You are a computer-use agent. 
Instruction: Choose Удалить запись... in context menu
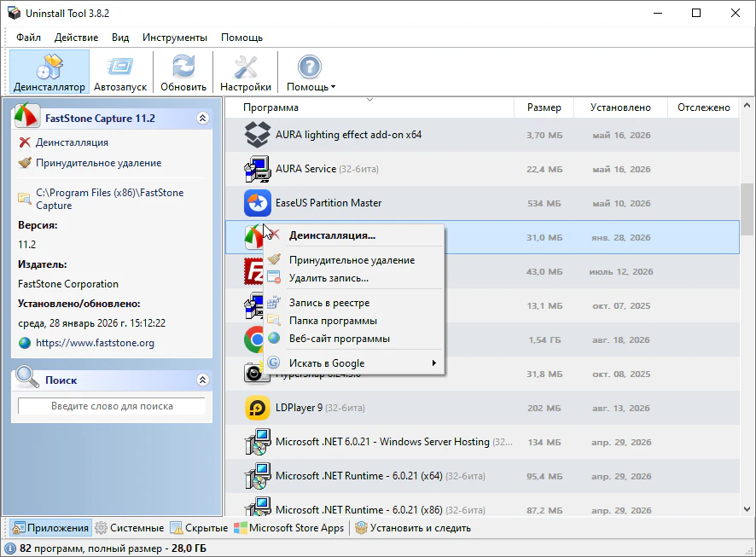pos(354,278)
